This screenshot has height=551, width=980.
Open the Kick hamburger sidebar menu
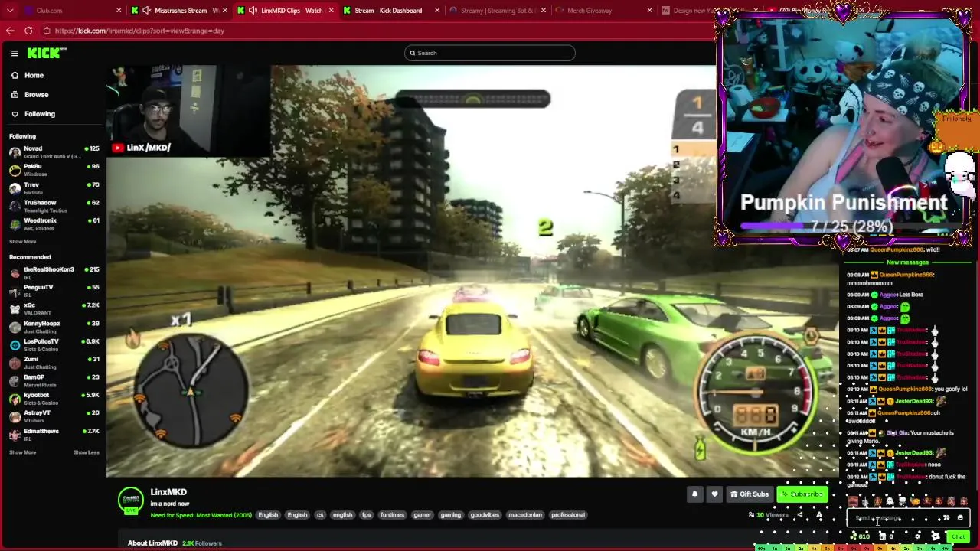pos(15,53)
